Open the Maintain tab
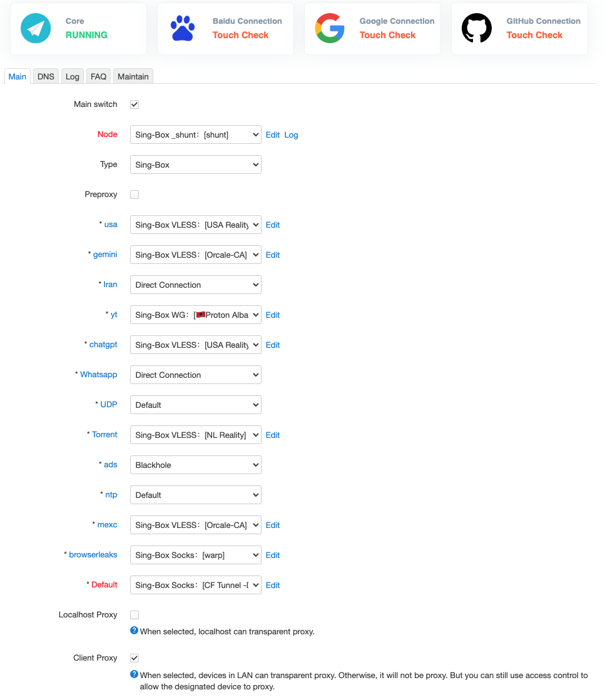 (x=133, y=76)
